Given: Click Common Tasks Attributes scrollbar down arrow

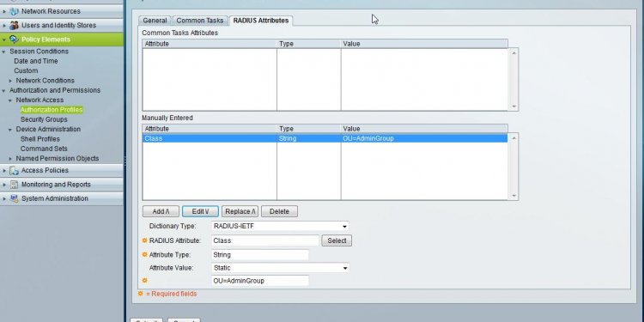Looking at the screenshot, I should coord(513,106).
